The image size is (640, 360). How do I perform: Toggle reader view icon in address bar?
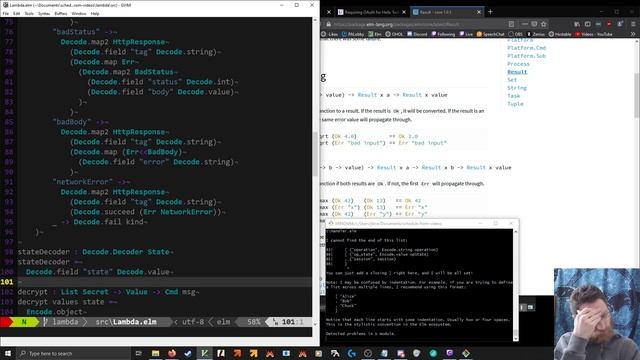[x=511, y=24]
